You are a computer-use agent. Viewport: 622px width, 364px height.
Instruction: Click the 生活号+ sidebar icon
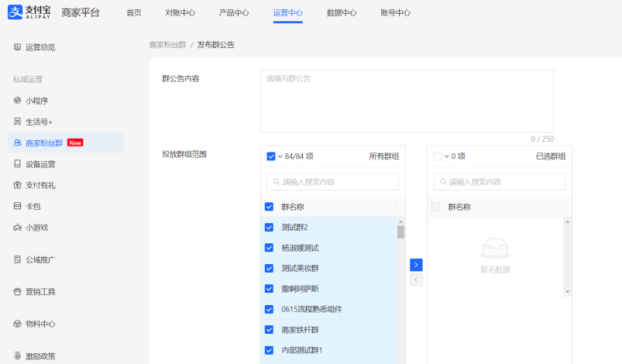pyautogui.click(x=17, y=122)
